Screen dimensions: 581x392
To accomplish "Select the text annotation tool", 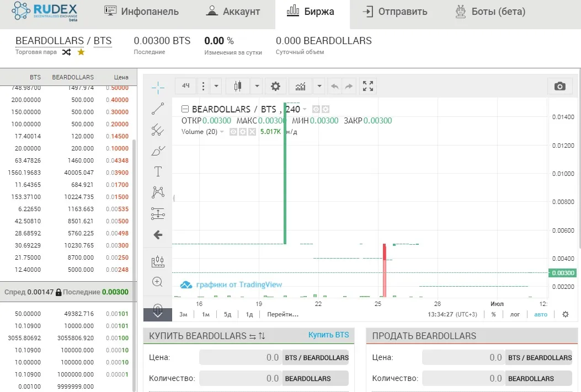I will [158, 171].
